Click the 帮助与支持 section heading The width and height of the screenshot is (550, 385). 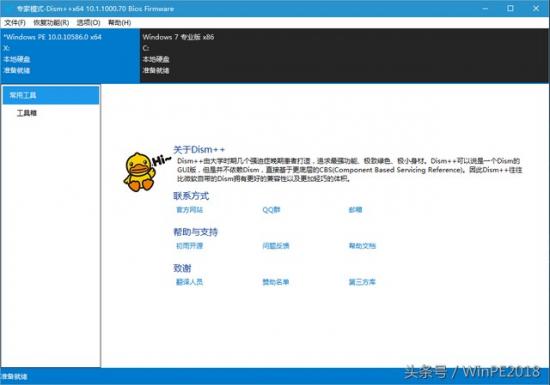(x=195, y=232)
